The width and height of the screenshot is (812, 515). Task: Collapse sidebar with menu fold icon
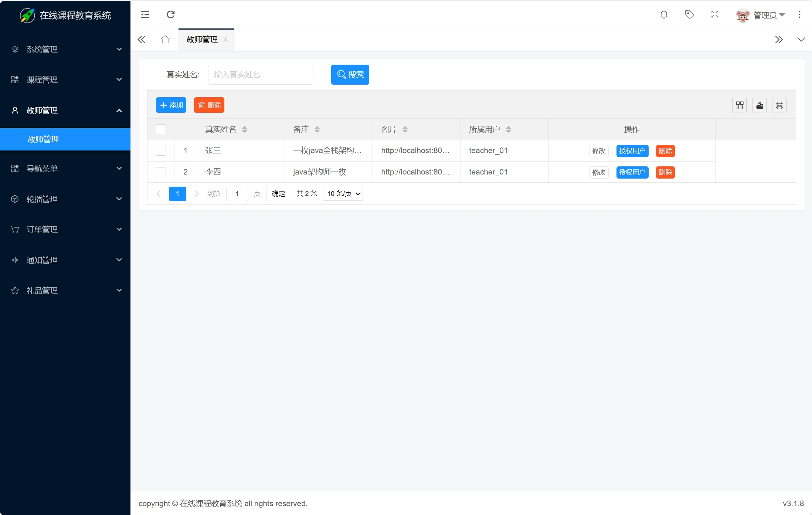pos(145,15)
